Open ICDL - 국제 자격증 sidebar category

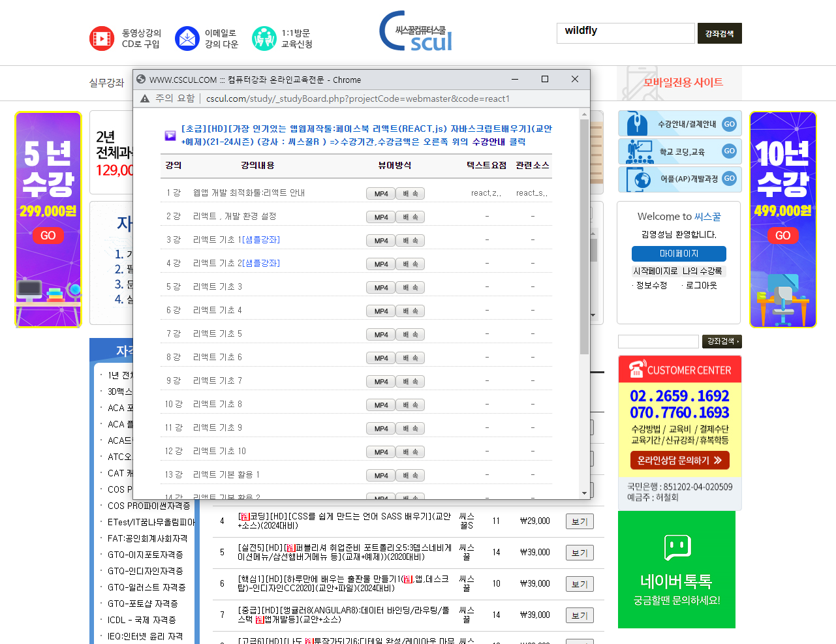point(142,620)
